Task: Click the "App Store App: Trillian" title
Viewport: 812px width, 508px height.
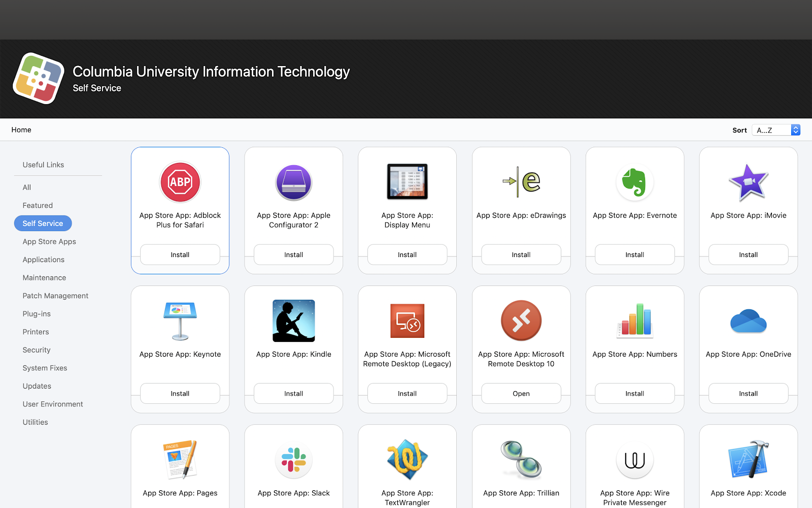Action: (521, 493)
